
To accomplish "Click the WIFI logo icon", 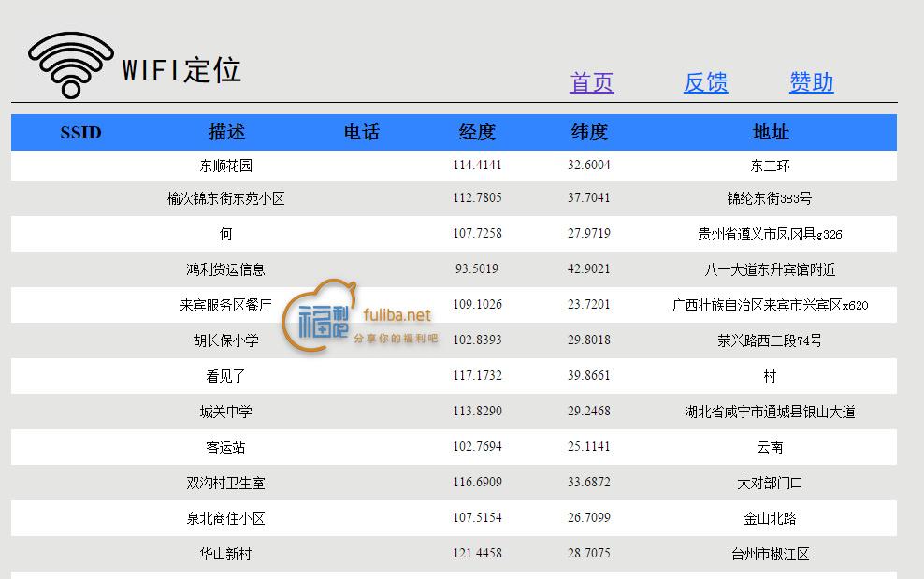I will [71, 65].
